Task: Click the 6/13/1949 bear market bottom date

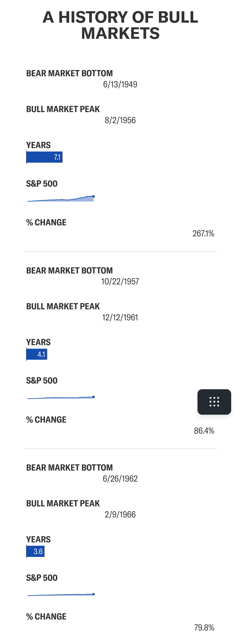Action: [120, 84]
